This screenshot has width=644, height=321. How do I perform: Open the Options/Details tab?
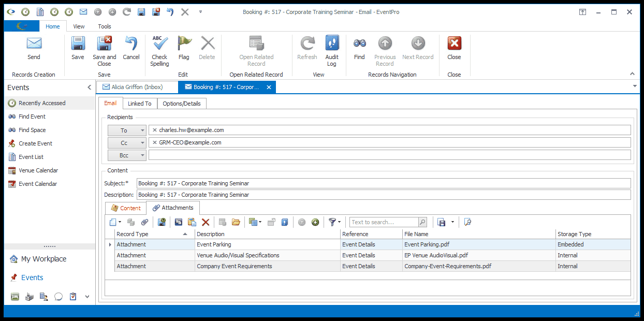181,104
